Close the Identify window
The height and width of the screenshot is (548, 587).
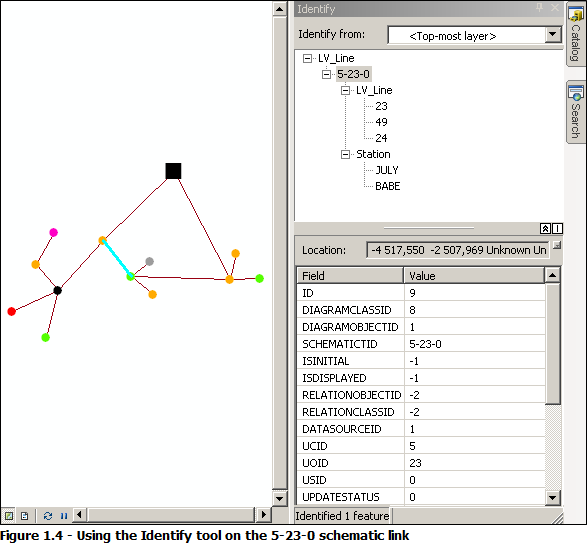(x=555, y=7)
